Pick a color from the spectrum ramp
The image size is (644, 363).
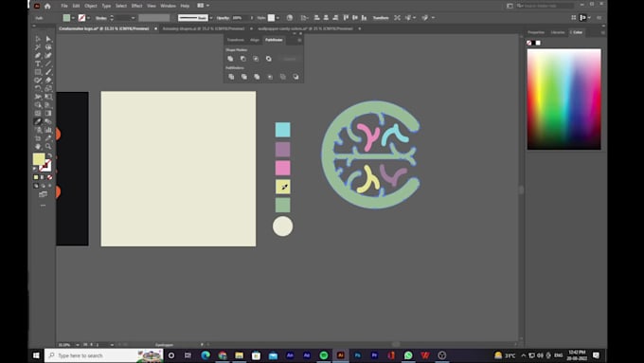pyautogui.click(x=563, y=100)
